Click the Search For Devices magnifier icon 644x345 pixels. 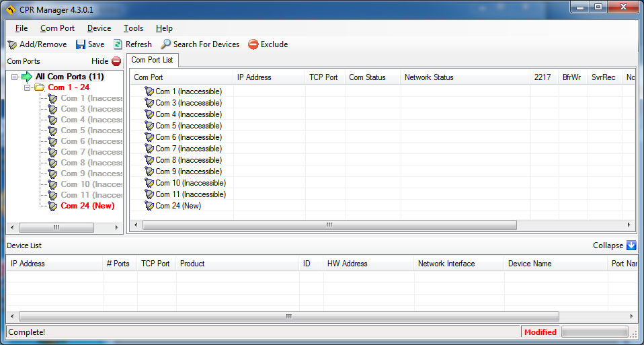coord(165,44)
